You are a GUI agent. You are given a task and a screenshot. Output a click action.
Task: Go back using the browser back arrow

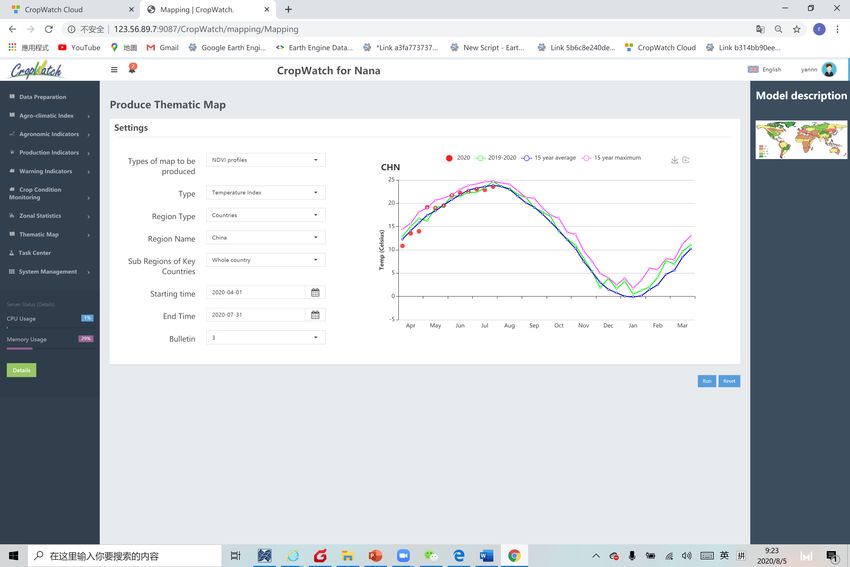[12, 29]
